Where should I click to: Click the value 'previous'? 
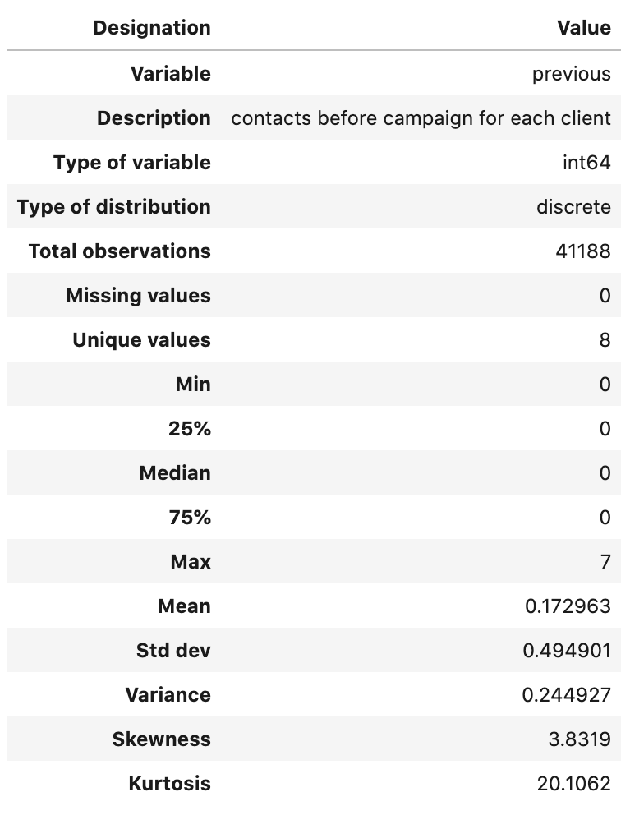point(572,74)
